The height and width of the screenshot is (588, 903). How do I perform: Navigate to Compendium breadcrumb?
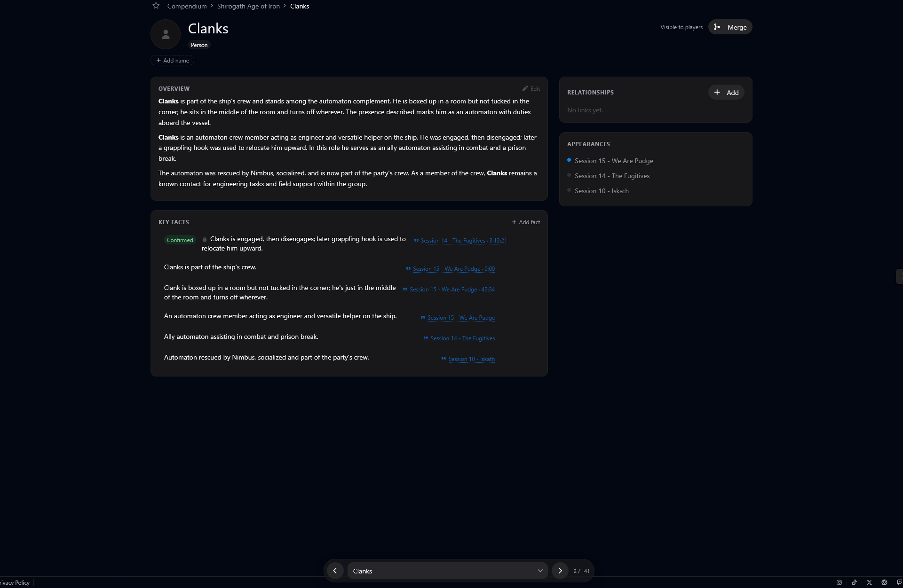[187, 6]
